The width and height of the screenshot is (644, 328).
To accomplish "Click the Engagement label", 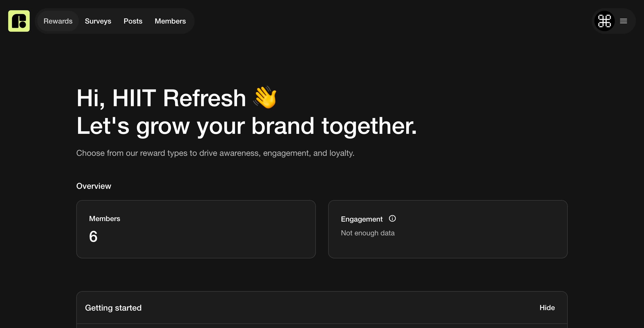I will [x=362, y=219].
